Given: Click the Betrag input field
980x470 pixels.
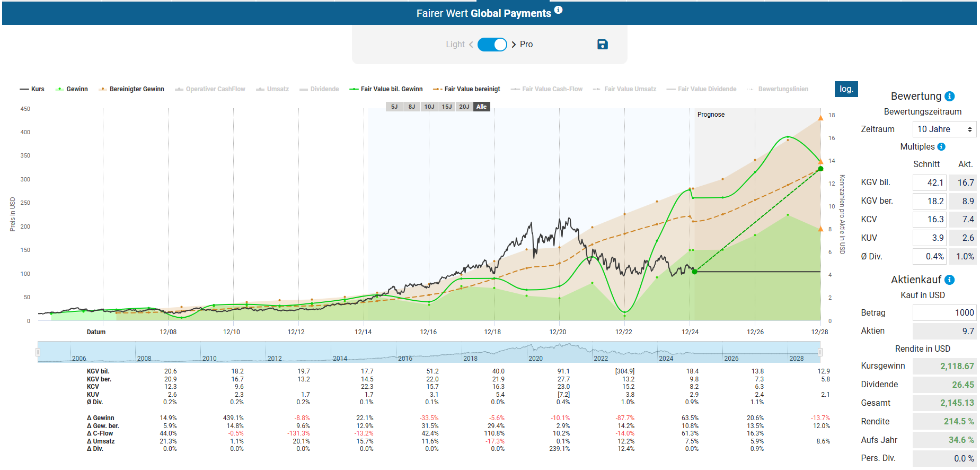Looking at the screenshot, I should point(944,313).
